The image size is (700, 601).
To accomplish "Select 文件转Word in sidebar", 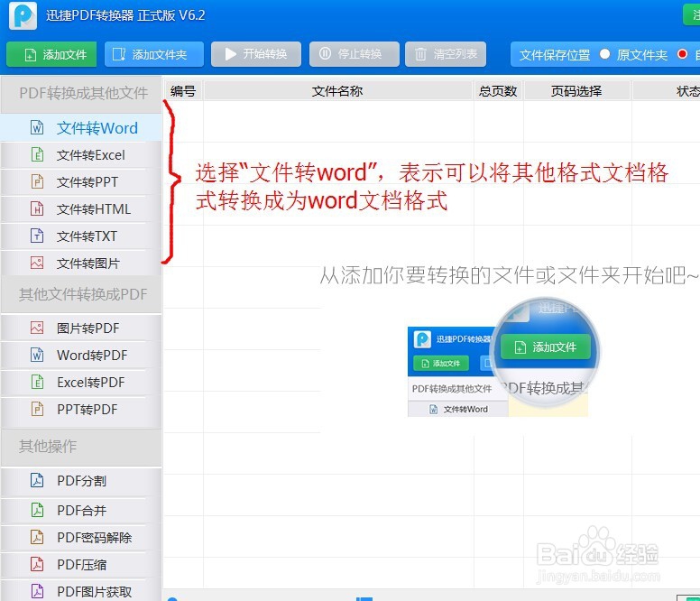I will (x=81, y=128).
